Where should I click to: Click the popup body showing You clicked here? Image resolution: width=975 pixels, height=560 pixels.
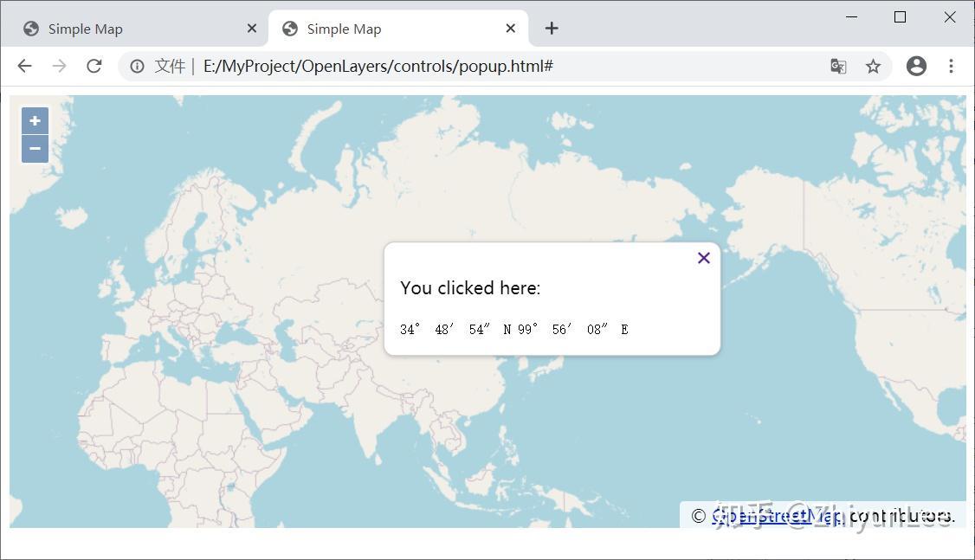tap(551, 299)
